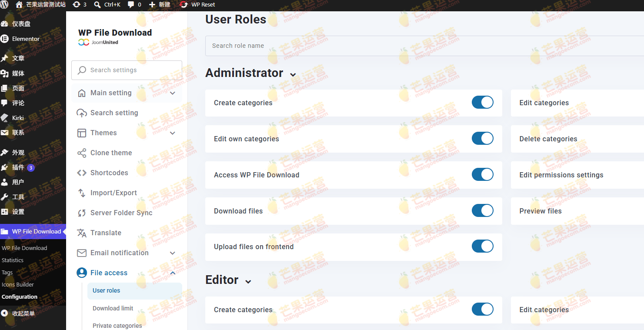
Task: Click the 外观 appearance brush icon
Action: (x=4, y=153)
